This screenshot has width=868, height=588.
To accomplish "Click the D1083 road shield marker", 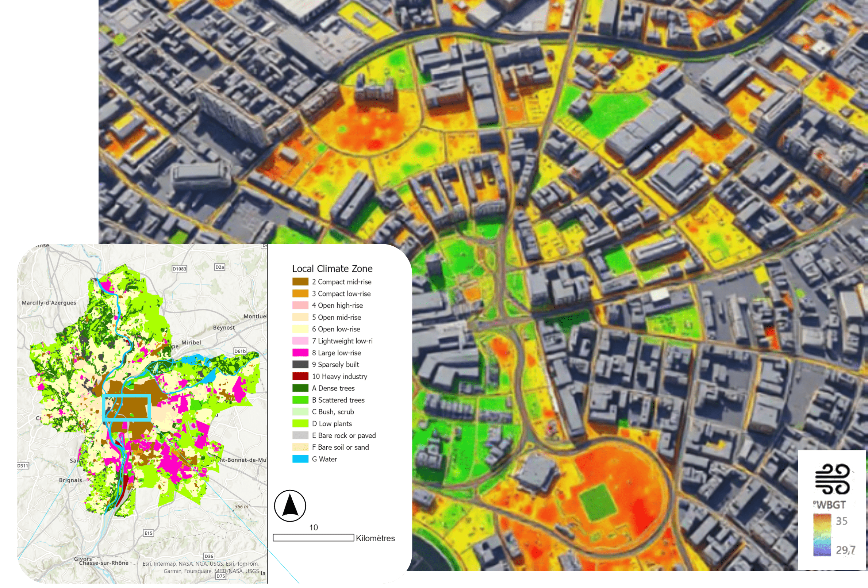I will pos(179,269).
